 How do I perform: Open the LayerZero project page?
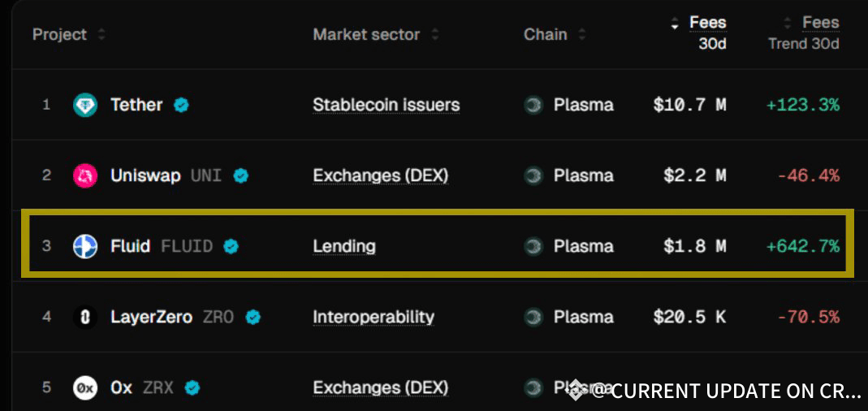coord(151,317)
